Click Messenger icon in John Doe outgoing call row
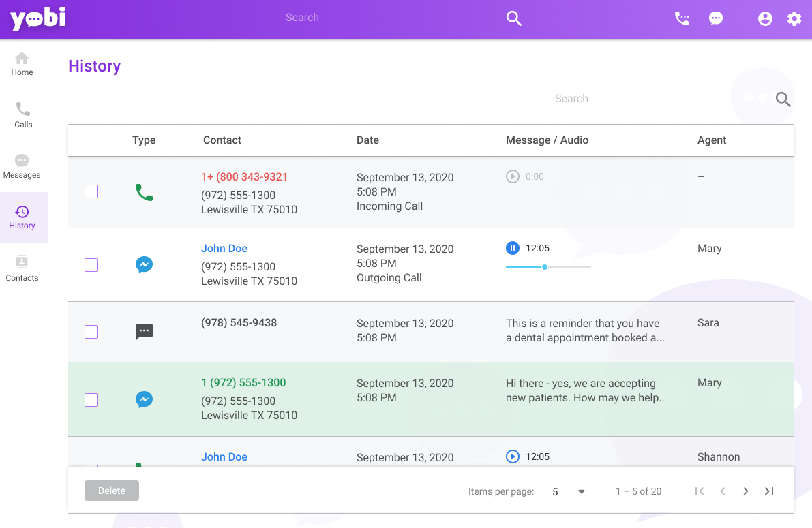The height and width of the screenshot is (528, 812). coord(144,264)
